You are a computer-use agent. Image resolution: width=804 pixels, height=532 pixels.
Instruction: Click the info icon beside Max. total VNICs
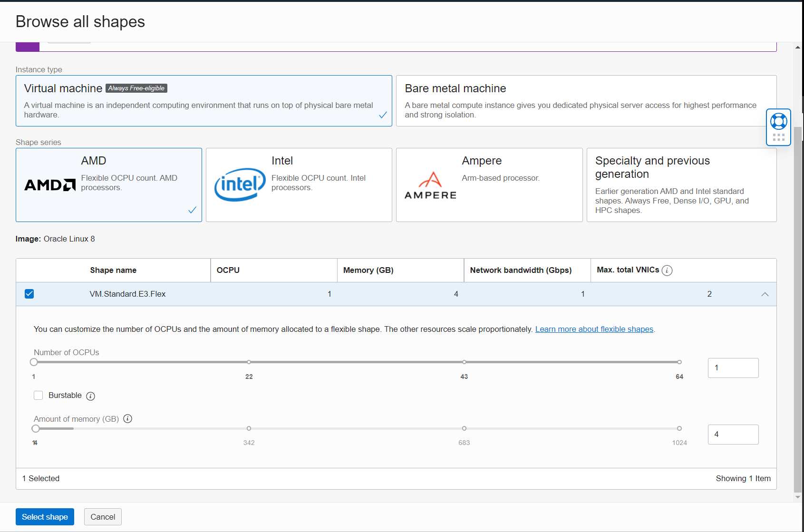668,270
